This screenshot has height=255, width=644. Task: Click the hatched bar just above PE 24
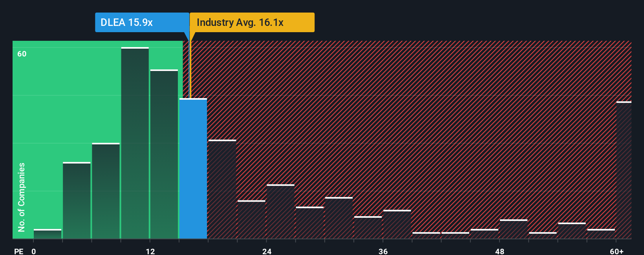[280, 211]
